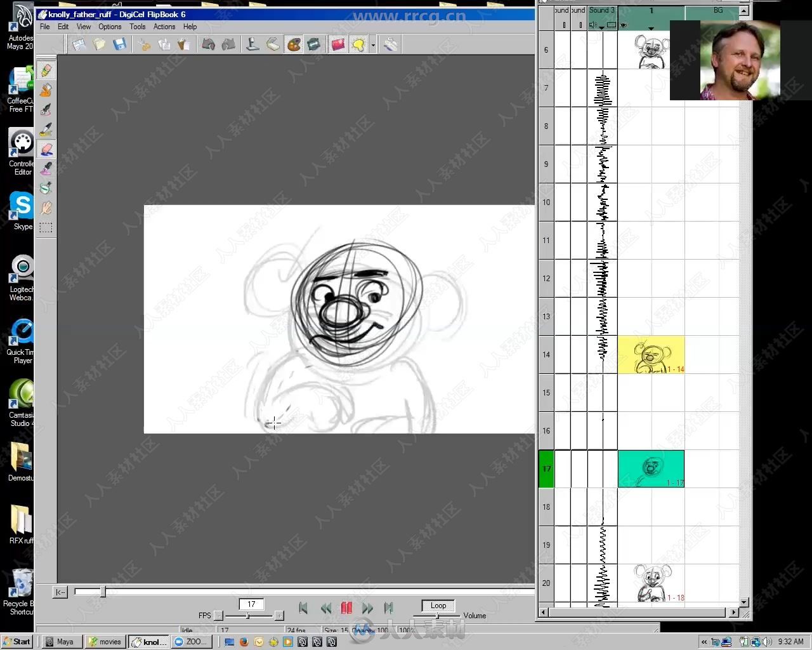Open the Skype desktop icon
Image resolution: width=812 pixels, height=650 pixels.
22,211
